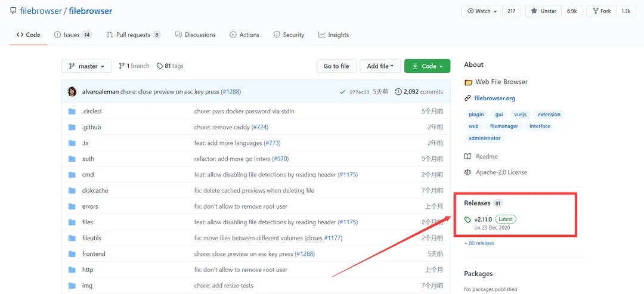644x294 pixels.
Task: Open the 217 watchers count
Action: 512,11
